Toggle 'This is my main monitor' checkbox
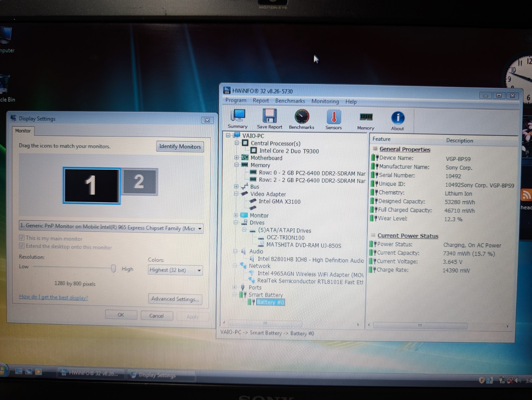Image resolution: width=532 pixels, height=400 pixels. click(x=22, y=238)
